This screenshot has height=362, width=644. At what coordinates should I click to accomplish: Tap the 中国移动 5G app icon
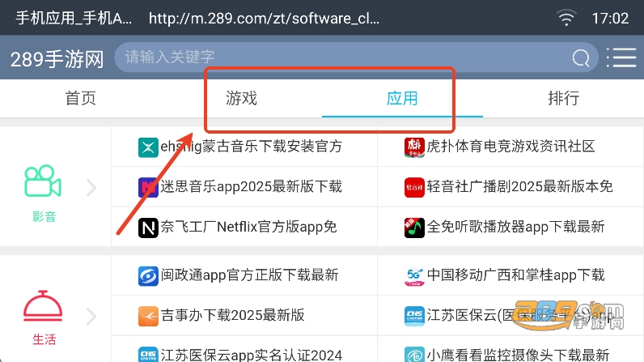(x=414, y=276)
